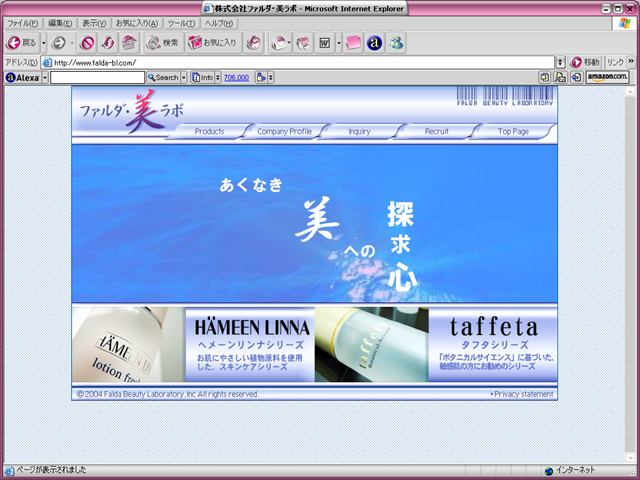Click the Alexa 'a' toolbar icon
The height and width of the screenshot is (480, 640).
pyautogui.click(x=374, y=43)
